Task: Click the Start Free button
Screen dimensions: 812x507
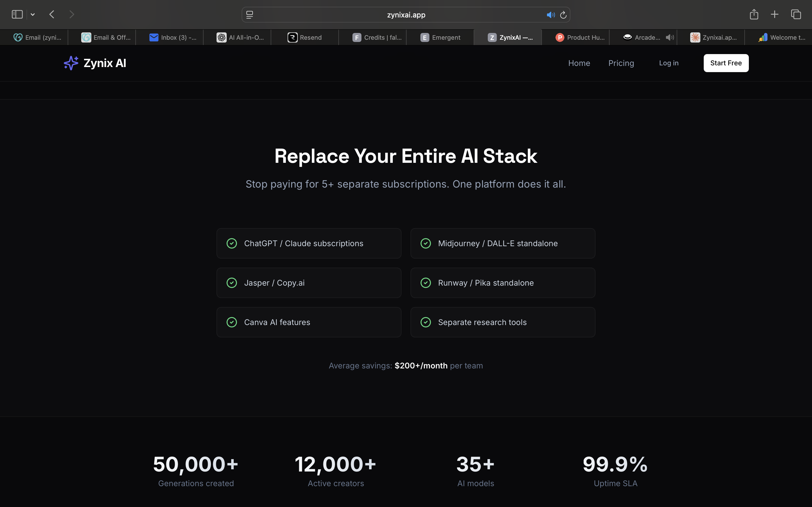Action: (726, 63)
